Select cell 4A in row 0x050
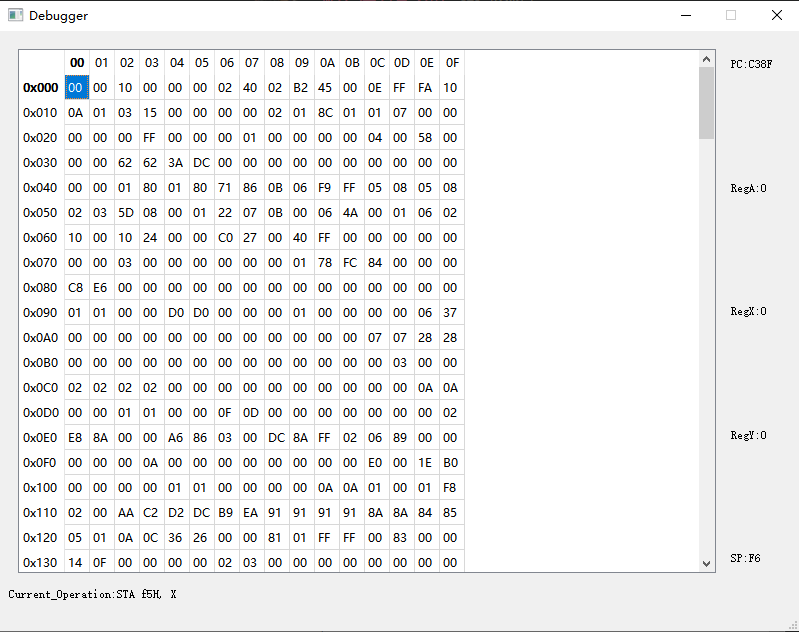This screenshot has height=632, width=799. (352, 213)
